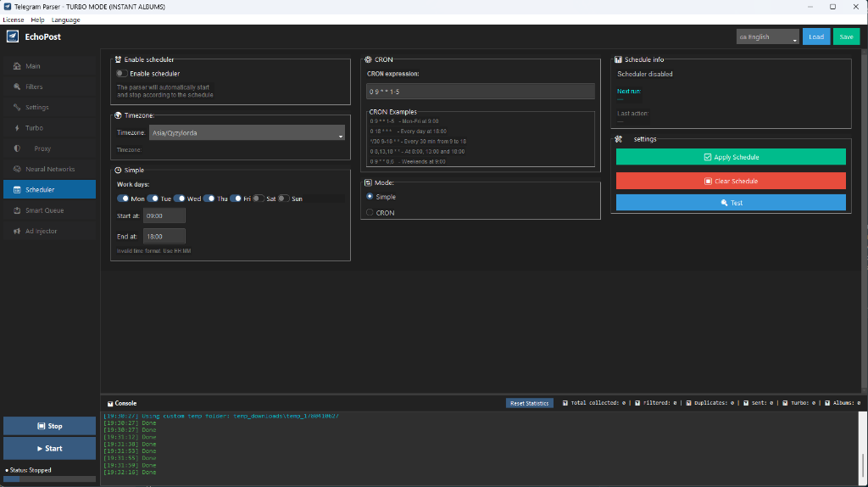The width and height of the screenshot is (868, 487).
Task: Click the Smart Queue icon
Action: pos(17,210)
